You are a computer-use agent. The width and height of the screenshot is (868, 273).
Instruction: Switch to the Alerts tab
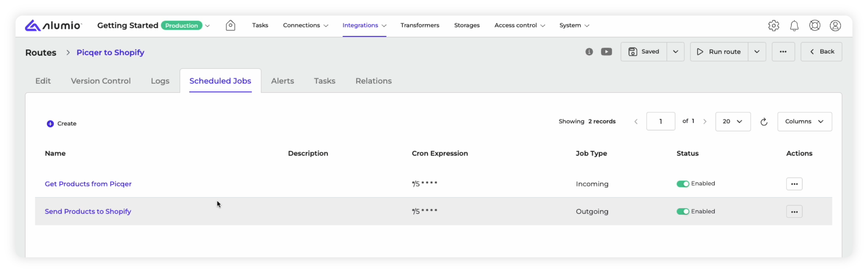283,81
